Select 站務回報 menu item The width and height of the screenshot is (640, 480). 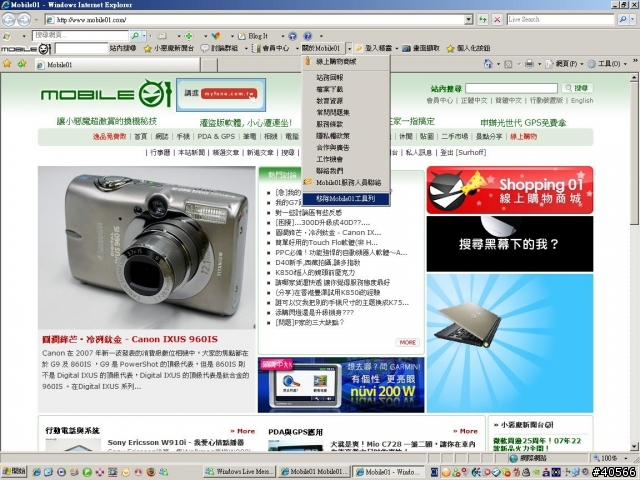tap(346, 77)
